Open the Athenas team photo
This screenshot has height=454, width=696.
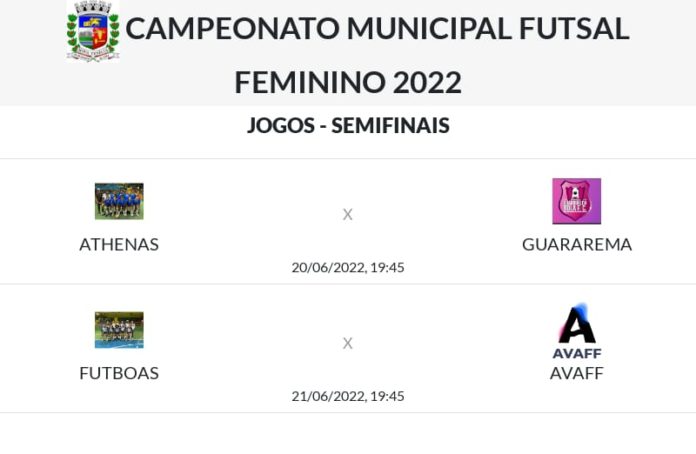click(x=119, y=201)
